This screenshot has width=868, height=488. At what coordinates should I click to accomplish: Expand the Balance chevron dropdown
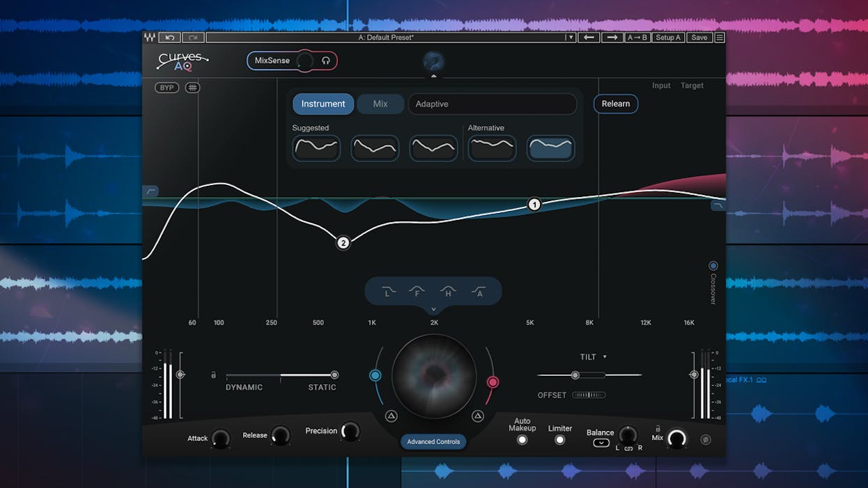coord(600,443)
